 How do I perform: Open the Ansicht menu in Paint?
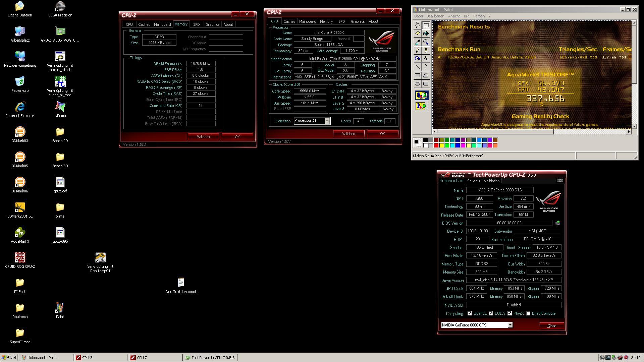coord(453,16)
